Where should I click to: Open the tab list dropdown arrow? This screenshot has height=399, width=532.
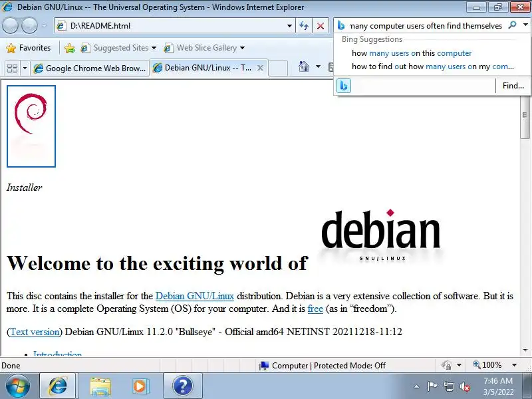tap(25, 68)
